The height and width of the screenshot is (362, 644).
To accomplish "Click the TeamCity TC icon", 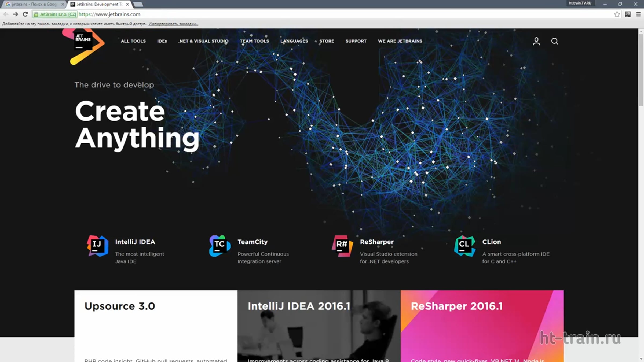I will click(220, 246).
